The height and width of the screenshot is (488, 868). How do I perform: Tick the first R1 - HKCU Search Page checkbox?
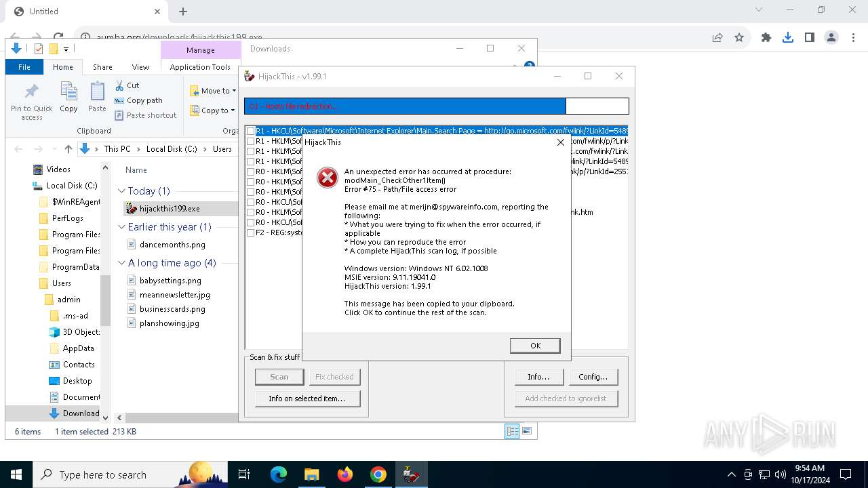point(251,131)
